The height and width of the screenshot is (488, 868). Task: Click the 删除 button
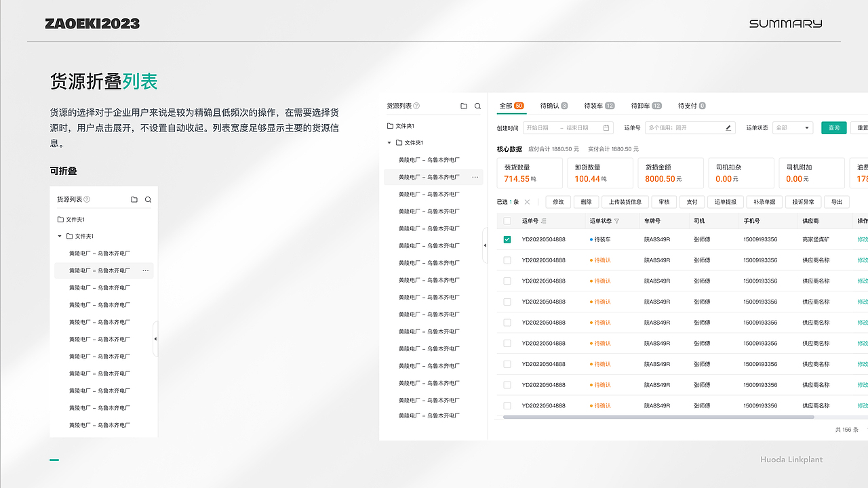pos(586,202)
